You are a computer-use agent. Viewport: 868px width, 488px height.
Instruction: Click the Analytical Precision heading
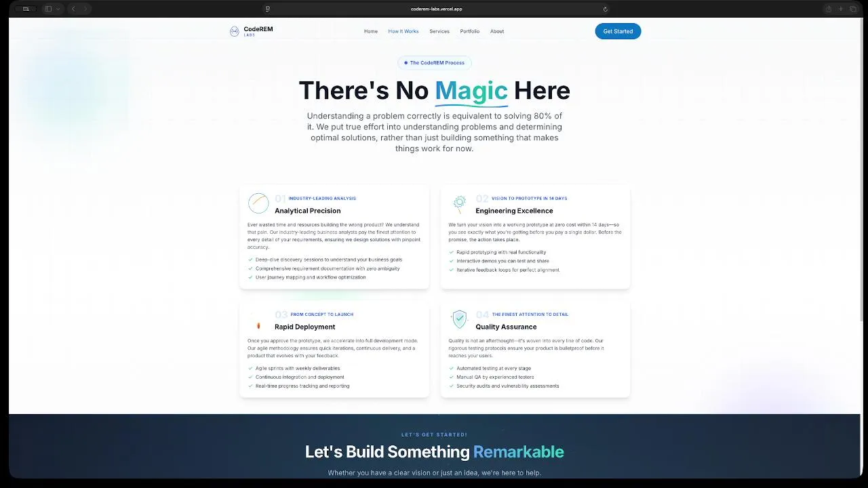pos(308,211)
